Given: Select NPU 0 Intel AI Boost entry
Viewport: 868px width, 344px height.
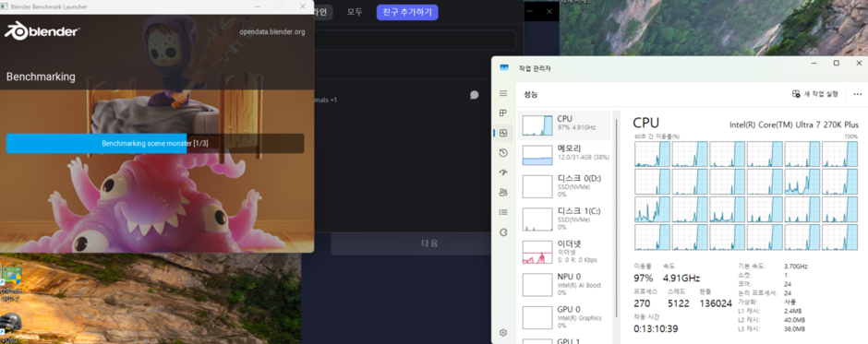Looking at the screenshot, I should 564,284.
